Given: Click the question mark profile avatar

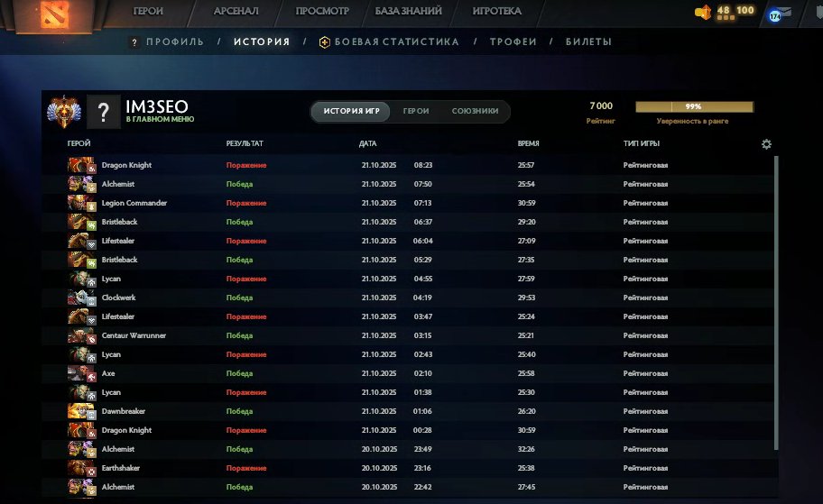Looking at the screenshot, I should click(x=104, y=112).
